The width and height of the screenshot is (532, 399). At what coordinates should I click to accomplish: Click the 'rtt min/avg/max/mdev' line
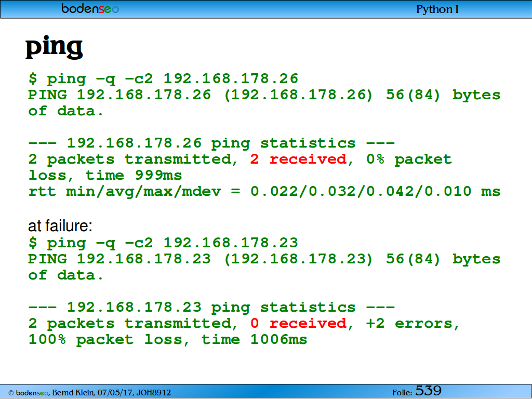[264, 192]
